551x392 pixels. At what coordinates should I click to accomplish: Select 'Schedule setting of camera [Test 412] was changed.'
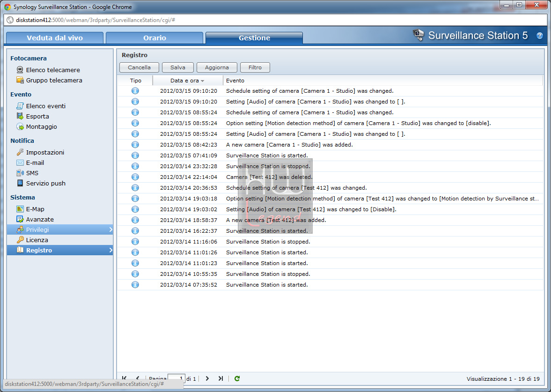pyautogui.click(x=296, y=188)
